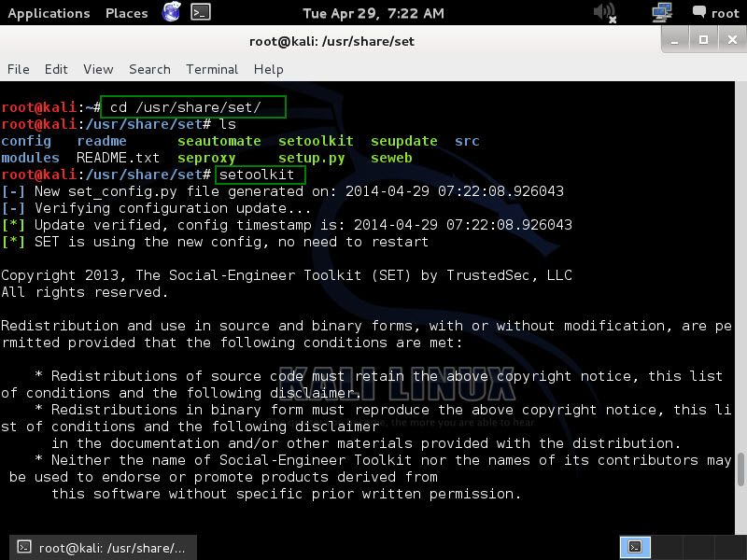The image size is (747, 560).
Task: Click the typed command cd /usr/share/set/
Action: tap(185, 107)
